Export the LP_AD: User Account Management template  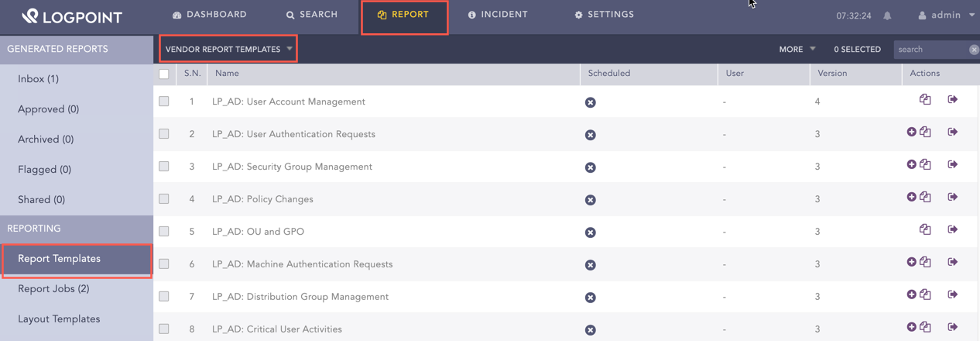click(953, 99)
